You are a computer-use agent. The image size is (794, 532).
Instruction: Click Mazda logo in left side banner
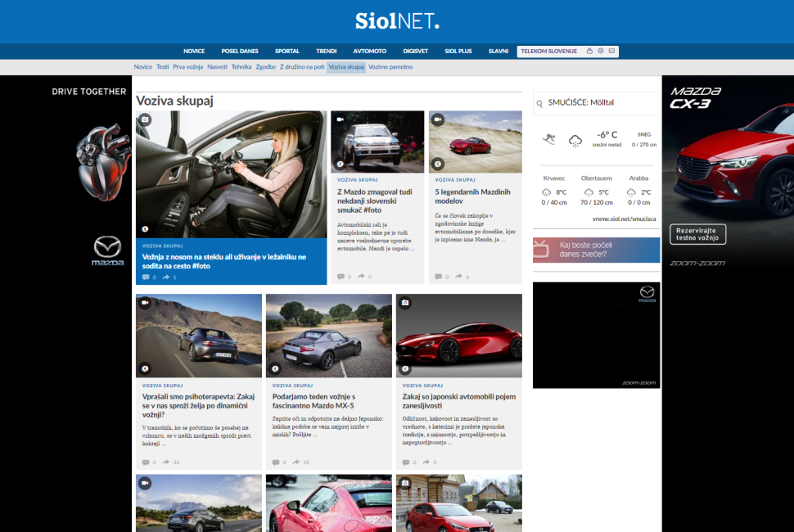(107, 250)
